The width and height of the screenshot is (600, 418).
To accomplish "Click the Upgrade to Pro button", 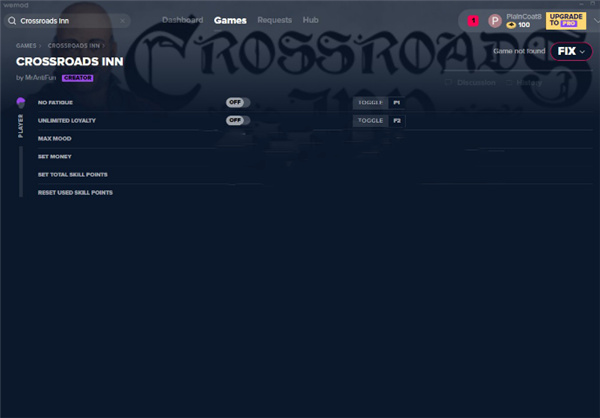I will click(566, 21).
